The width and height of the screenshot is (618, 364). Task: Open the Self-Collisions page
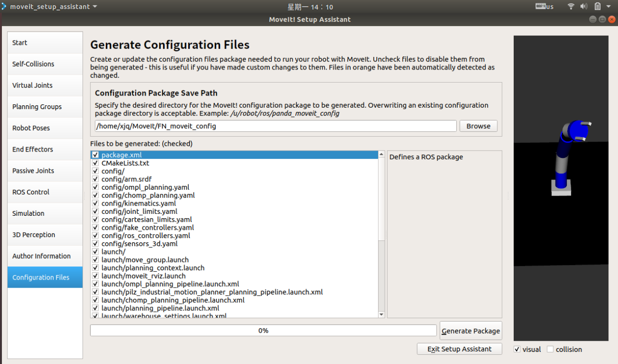[x=45, y=64]
